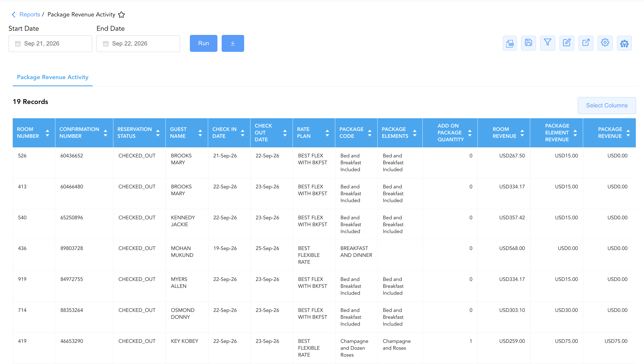Click the CSV export icon
Image resolution: width=644 pixels, height=364 pixels.
[x=510, y=43]
